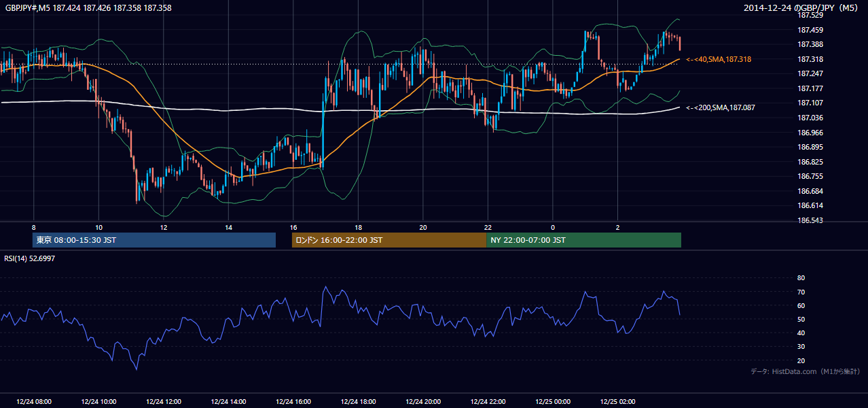Click the 187.388 price axis label
The width and height of the screenshot is (868, 408).
[x=810, y=44]
